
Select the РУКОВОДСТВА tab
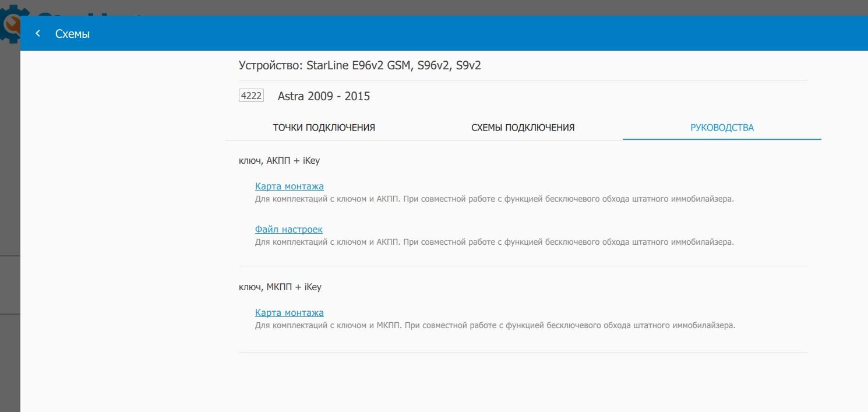722,128
